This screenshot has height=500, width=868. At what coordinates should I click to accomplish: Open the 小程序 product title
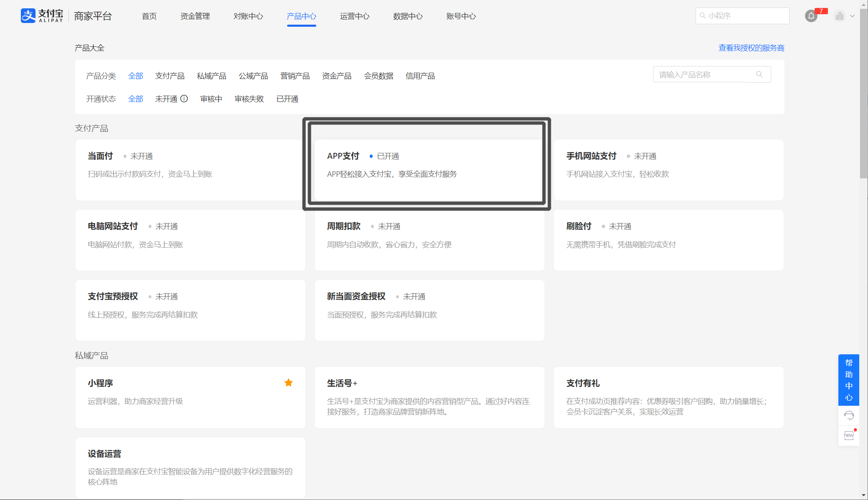[100, 383]
